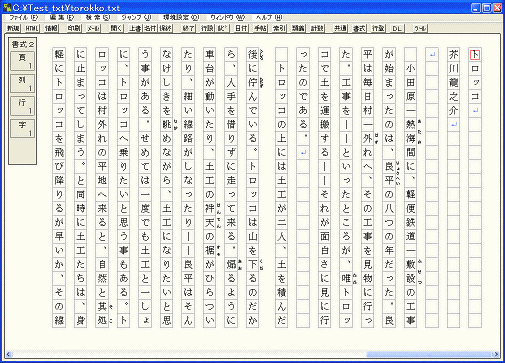Screen dimensions: 505x363
Task: Click the HTML toolbar button
Action: [32, 28]
